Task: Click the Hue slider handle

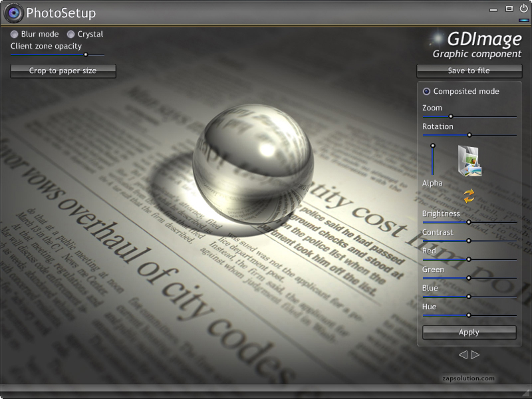Action: pos(469,315)
